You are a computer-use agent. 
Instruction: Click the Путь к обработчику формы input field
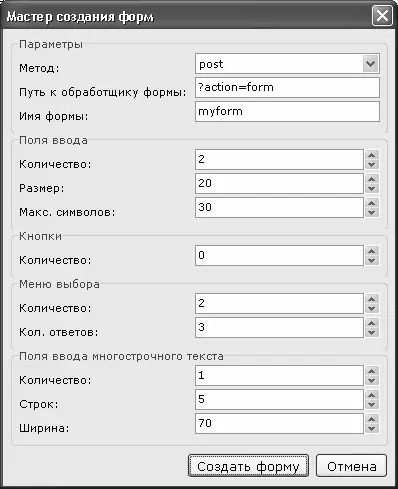point(287,87)
